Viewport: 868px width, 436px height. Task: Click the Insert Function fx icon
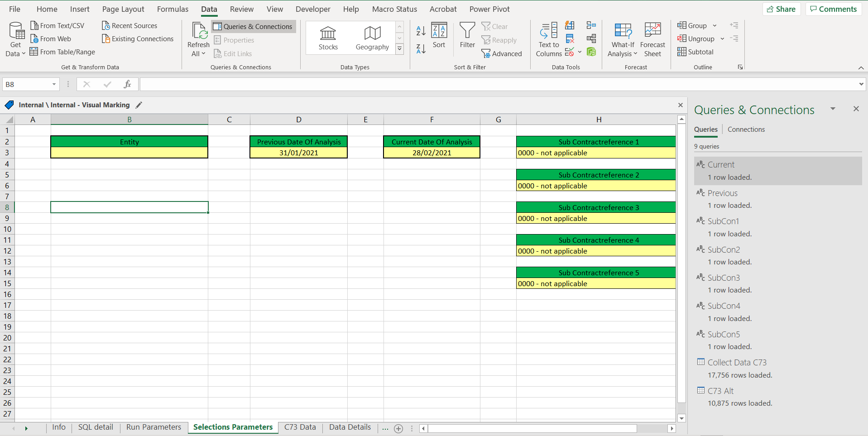(128, 84)
